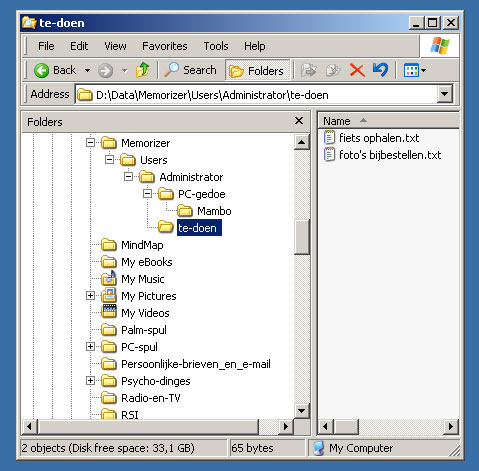Open the Help menu
Screen dimensions: 479x471
[255, 46]
